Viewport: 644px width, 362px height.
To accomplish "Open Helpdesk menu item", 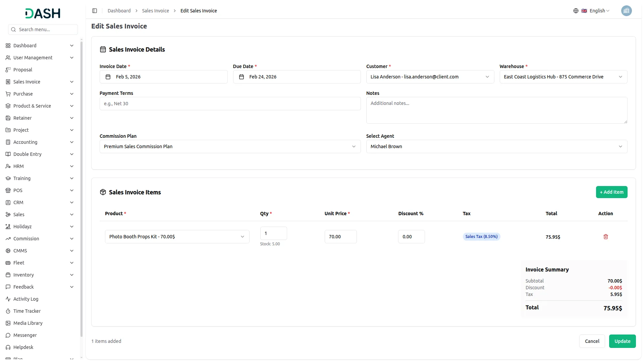I will (x=23, y=347).
